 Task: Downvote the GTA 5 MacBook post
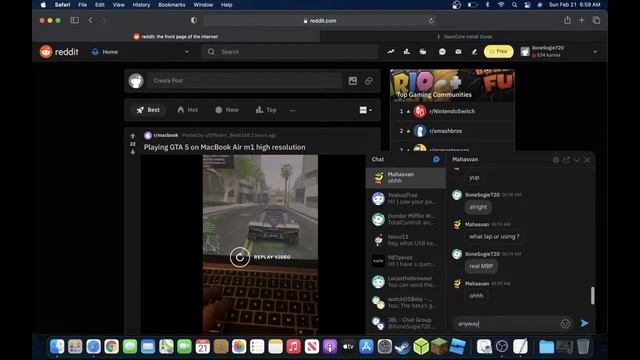(133, 152)
